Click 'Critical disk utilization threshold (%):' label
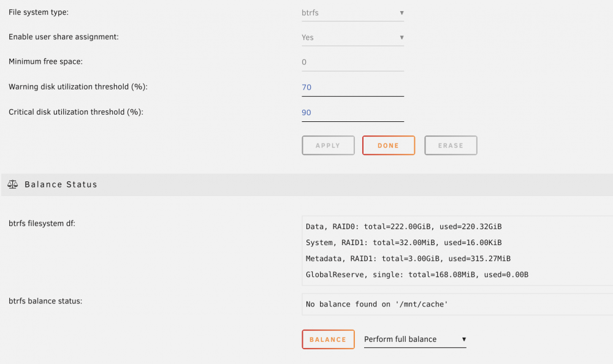Image resolution: width=613 pixels, height=364 pixels. [76, 112]
